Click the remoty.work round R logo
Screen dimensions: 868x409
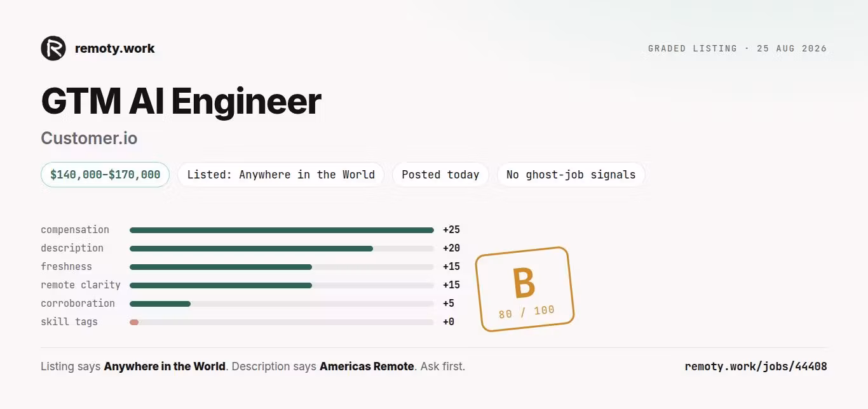53,48
